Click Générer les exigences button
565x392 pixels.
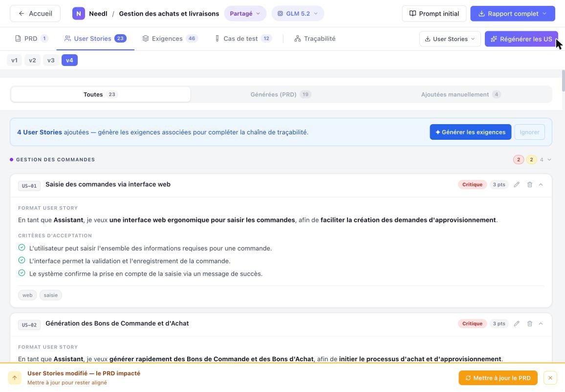[x=470, y=132]
